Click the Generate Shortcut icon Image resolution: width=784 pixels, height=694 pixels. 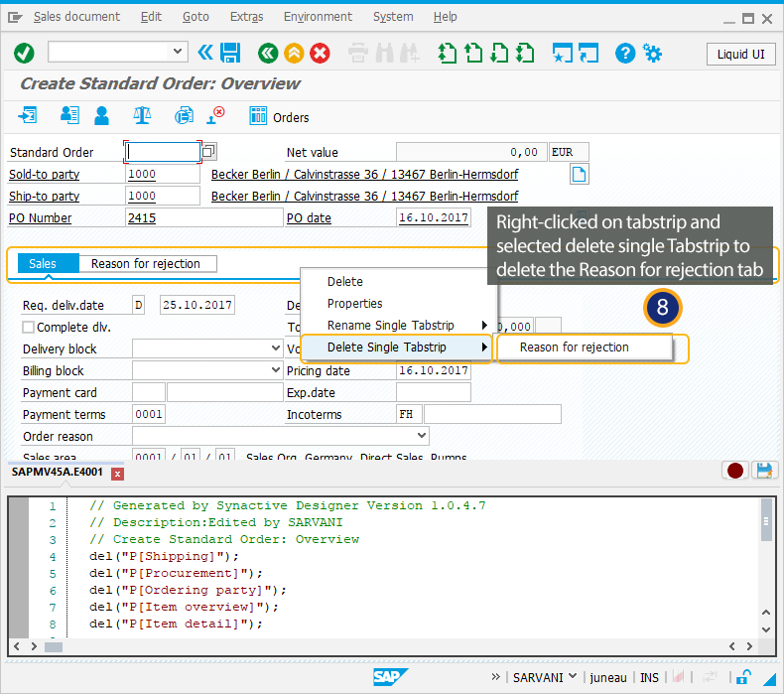pos(588,53)
